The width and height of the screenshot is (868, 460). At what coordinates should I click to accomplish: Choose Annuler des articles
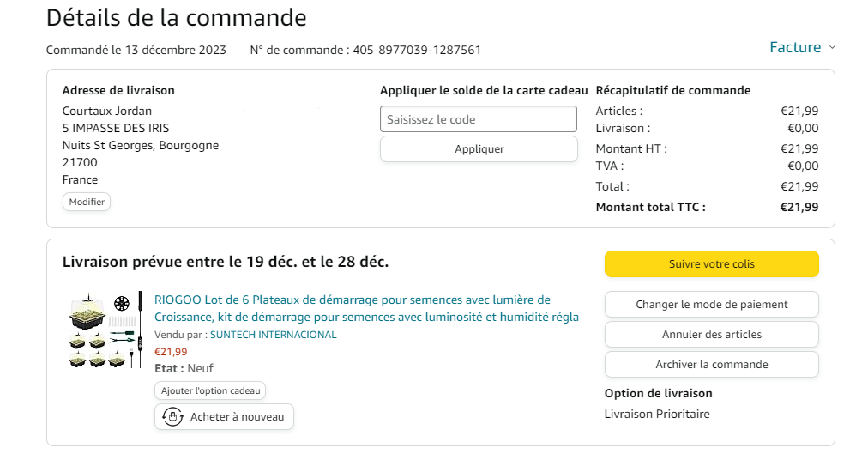[711, 335]
